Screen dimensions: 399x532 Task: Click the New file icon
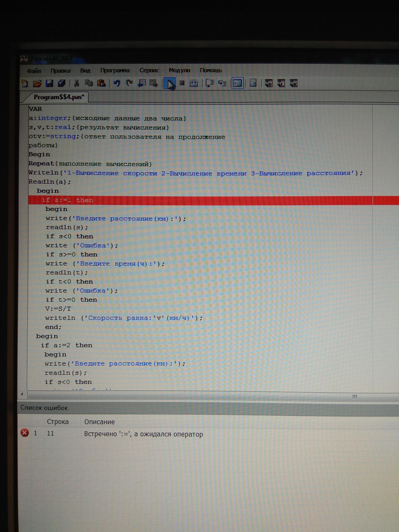click(25, 84)
